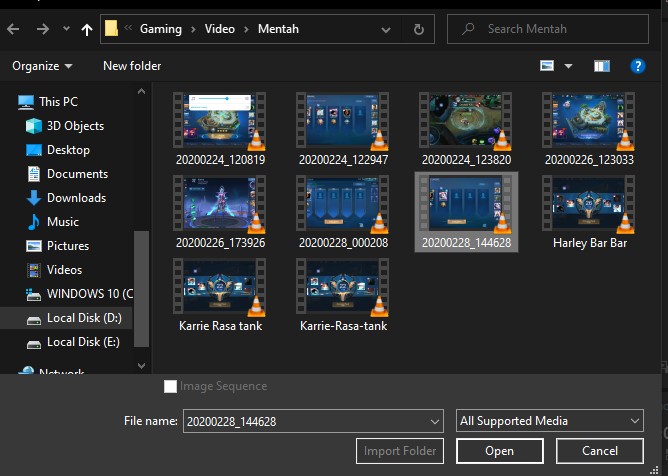Refresh the Mentah folder view
Image resolution: width=668 pixels, height=476 pixels.
click(419, 29)
